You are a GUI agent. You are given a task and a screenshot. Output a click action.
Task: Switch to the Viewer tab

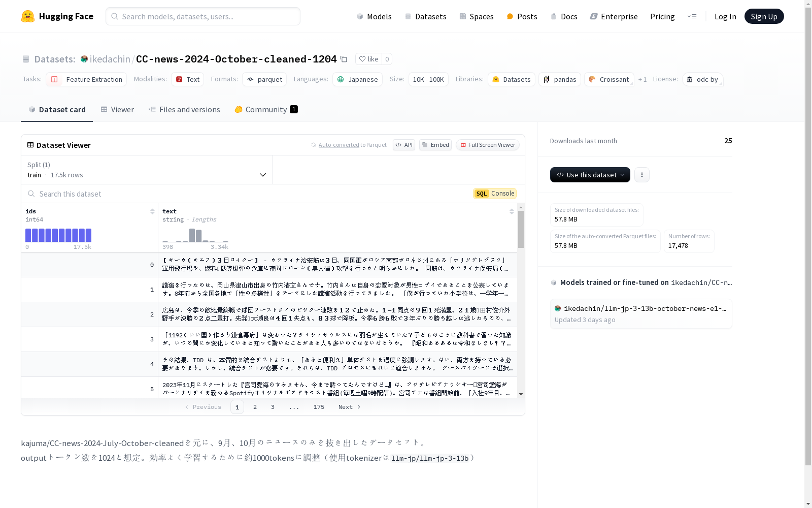117,110
